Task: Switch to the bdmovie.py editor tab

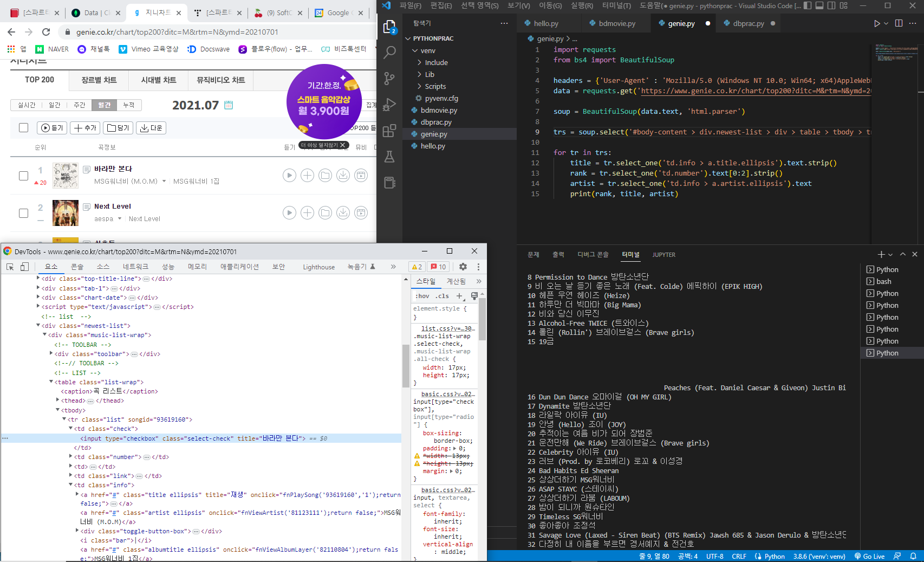Action: point(617,23)
